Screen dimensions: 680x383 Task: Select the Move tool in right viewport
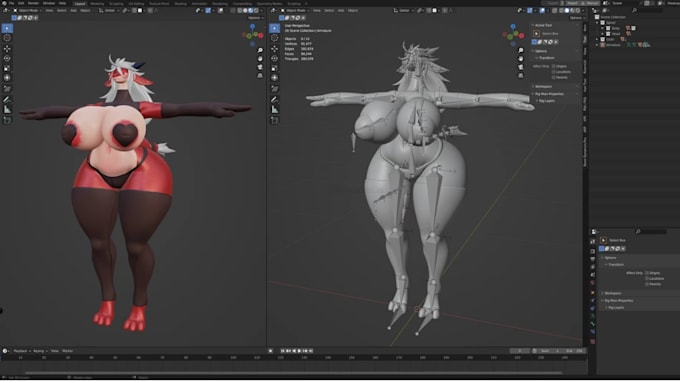(275, 48)
